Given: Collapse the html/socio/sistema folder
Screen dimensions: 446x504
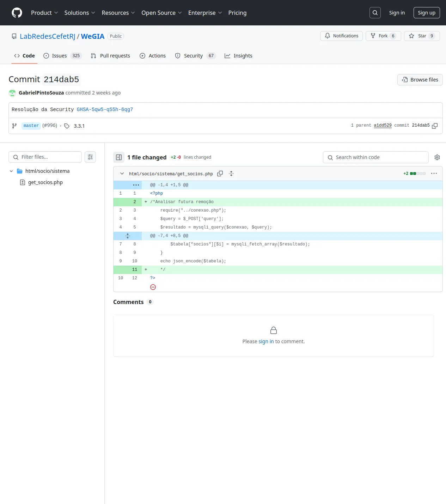Looking at the screenshot, I should [11, 171].
